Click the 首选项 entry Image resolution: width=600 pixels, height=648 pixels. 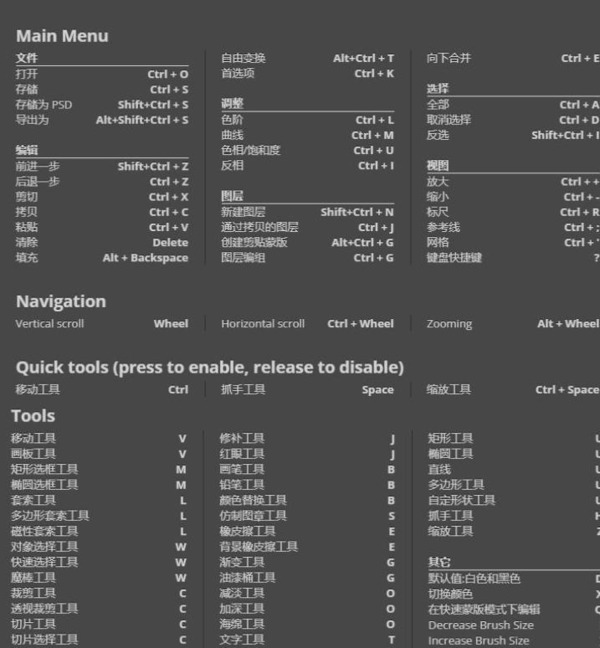pos(237,73)
